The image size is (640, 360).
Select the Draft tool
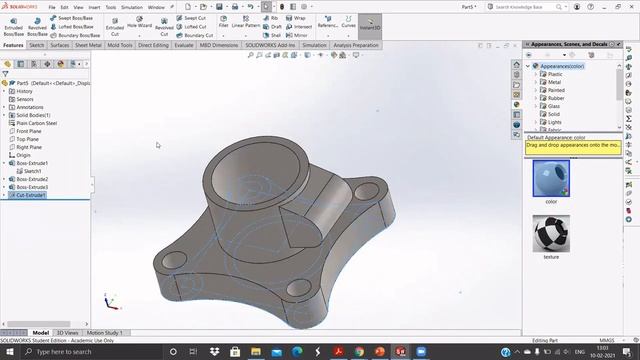click(272, 27)
